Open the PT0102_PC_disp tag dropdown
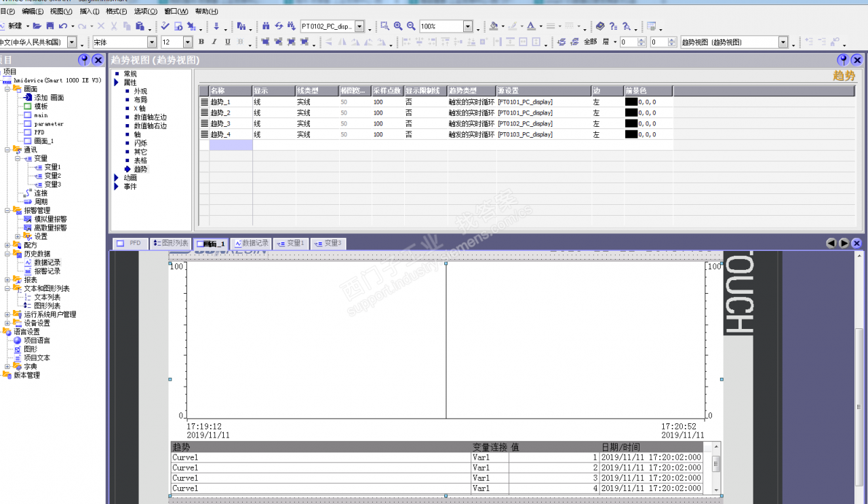The image size is (868, 504). tap(359, 26)
